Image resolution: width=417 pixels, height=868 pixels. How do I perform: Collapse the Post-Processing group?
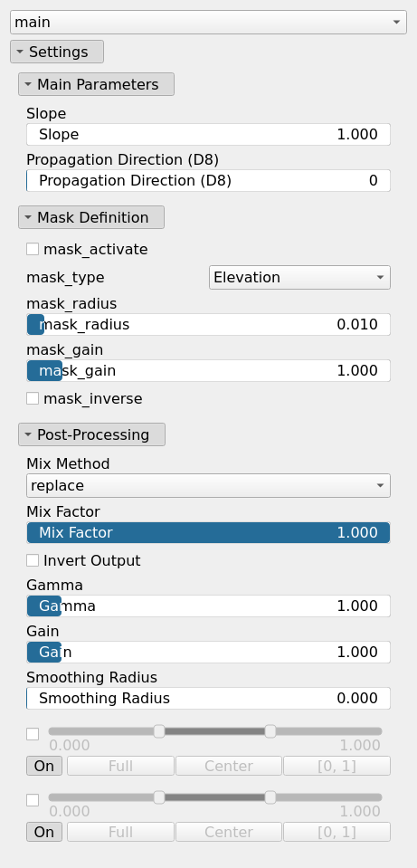coord(91,434)
